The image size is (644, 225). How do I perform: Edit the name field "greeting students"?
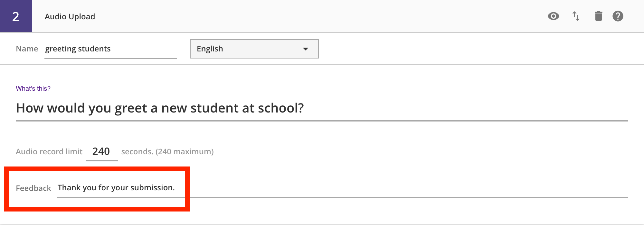(110, 49)
